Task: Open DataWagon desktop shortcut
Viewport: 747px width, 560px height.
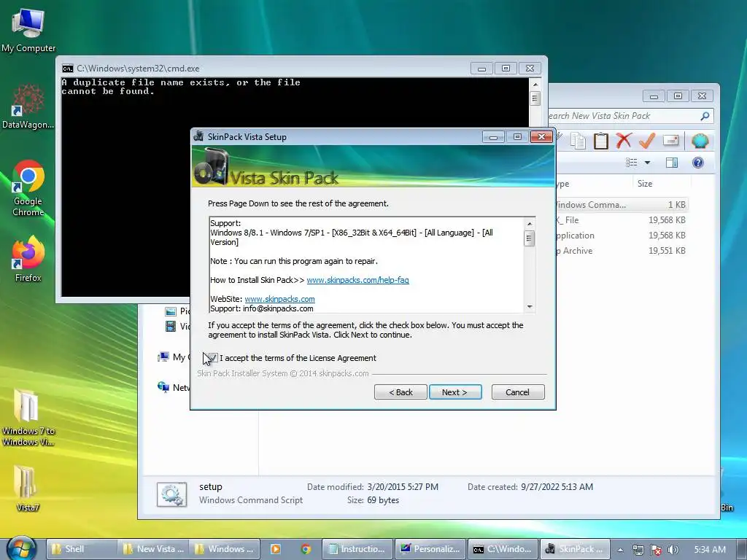Action: [x=28, y=106]
